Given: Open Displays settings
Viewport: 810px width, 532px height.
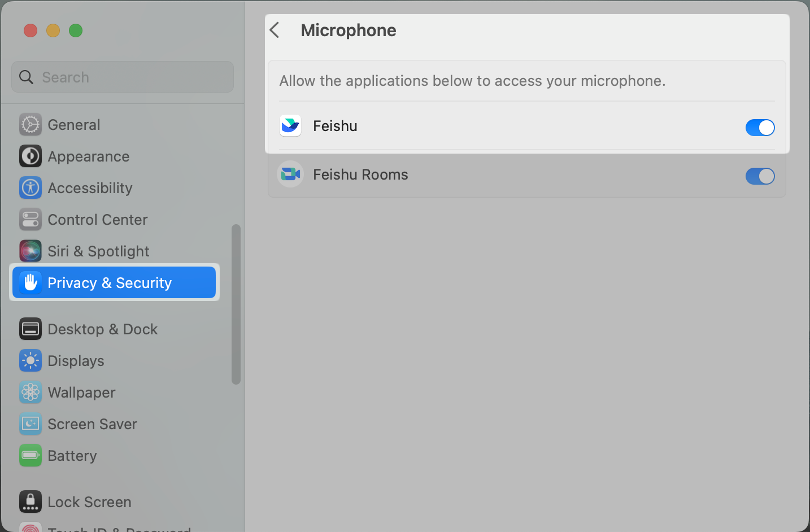Looking at the screenshot, I should (30, 361).
